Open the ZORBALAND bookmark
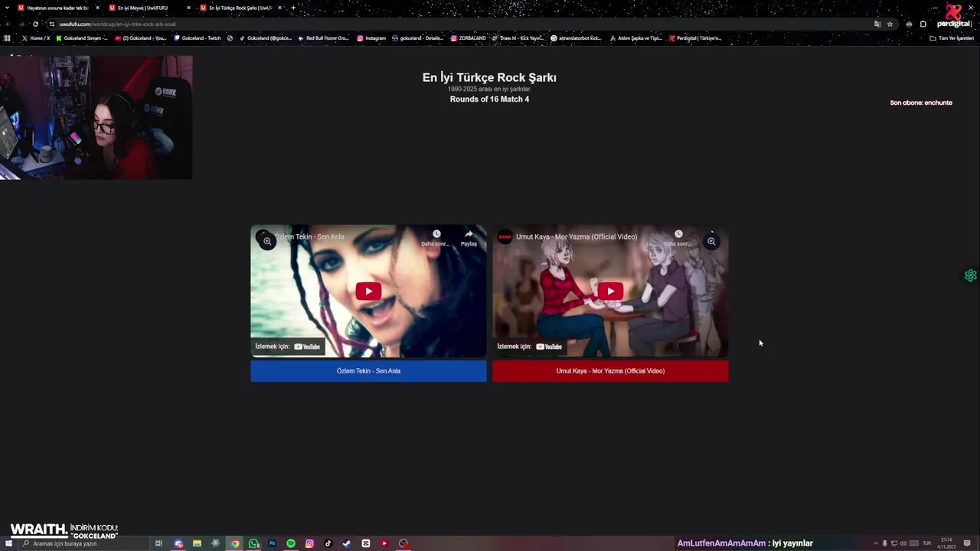 click(469, 37)
